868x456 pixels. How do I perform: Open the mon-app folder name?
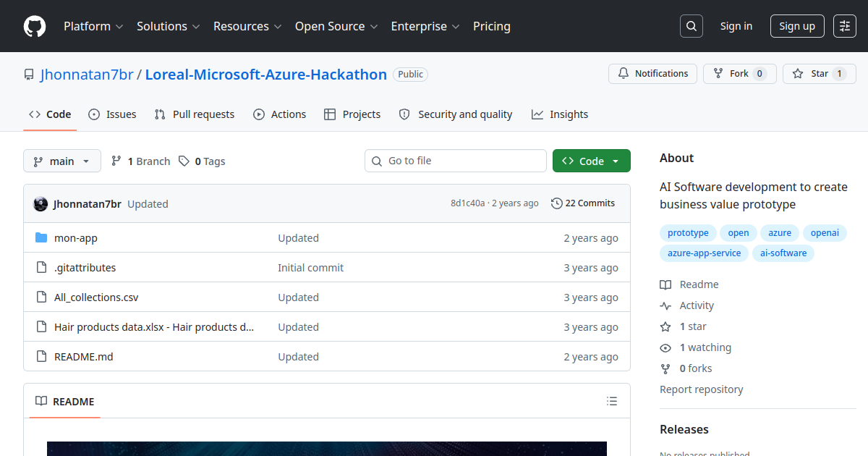coord(76,238)
